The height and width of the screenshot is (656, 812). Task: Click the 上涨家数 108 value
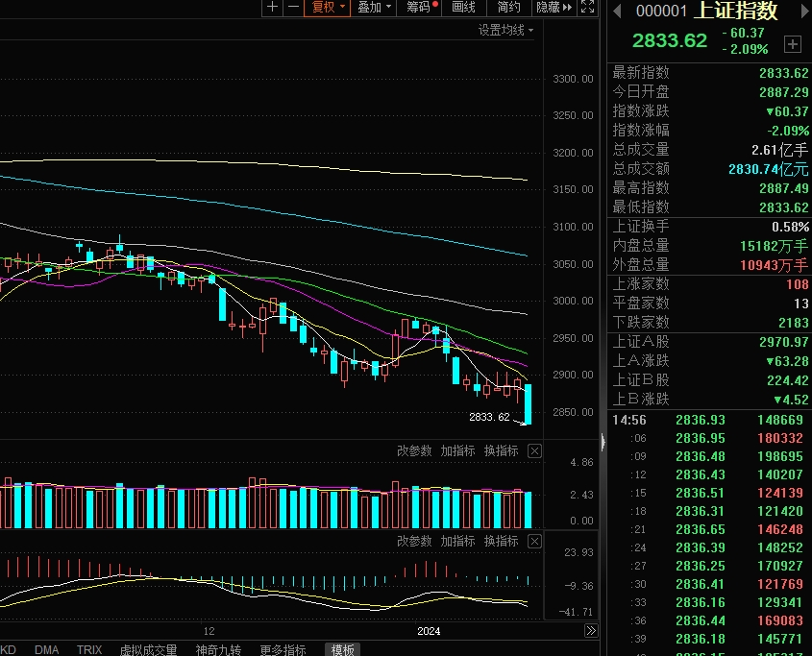click(x=797, y=284)
